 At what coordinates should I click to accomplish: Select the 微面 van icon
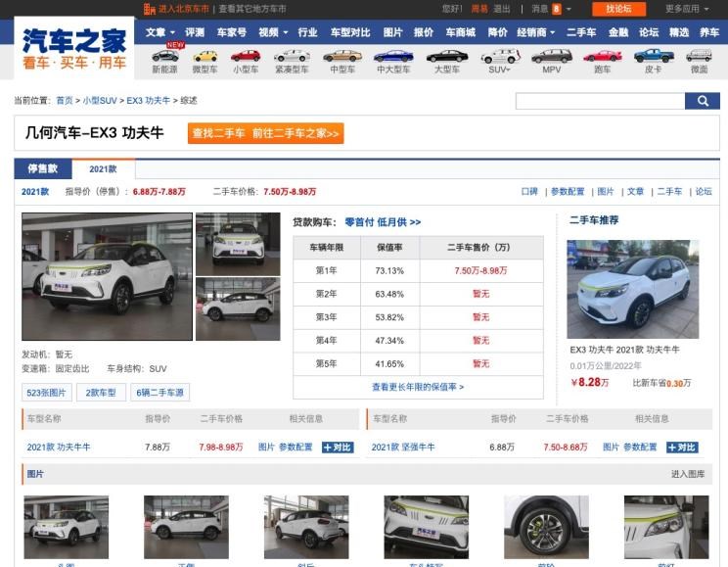699,56
